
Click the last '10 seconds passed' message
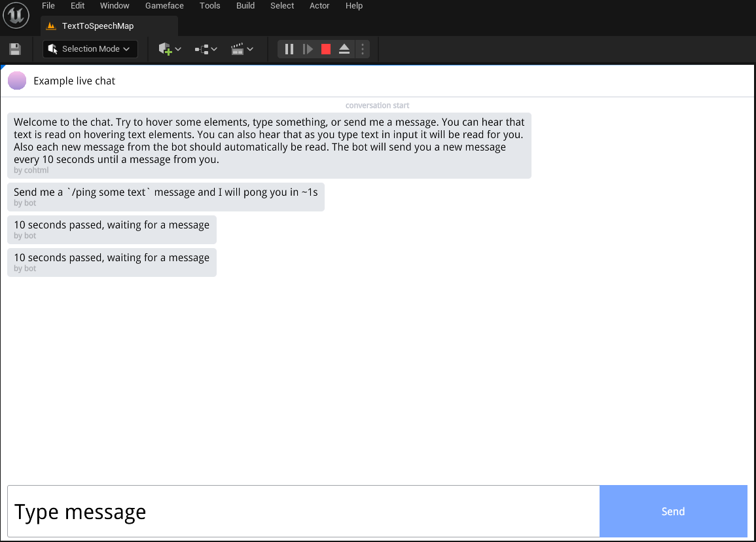[x=112, y=262]
